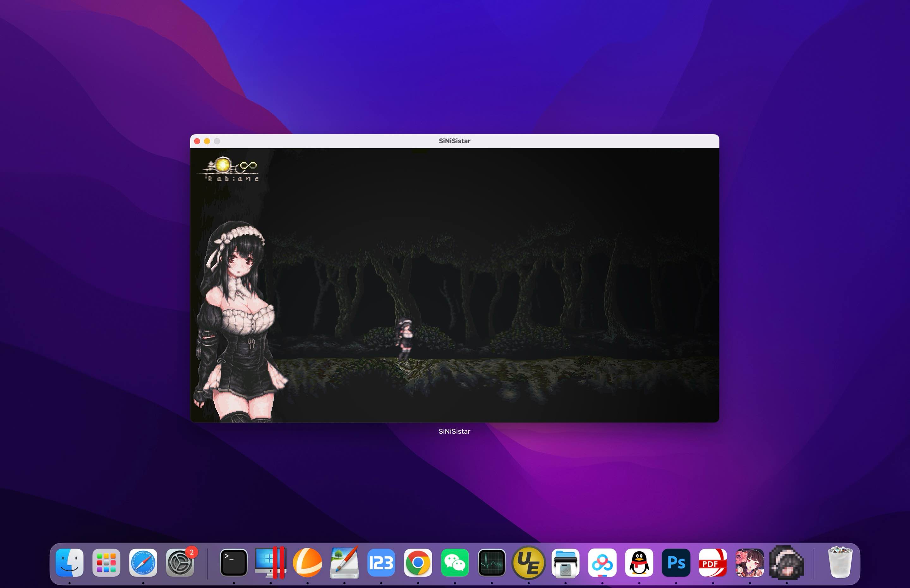Open System Preferences with badge 2
910x588 pixels.
pyautogui.click(x=180, y=562)
